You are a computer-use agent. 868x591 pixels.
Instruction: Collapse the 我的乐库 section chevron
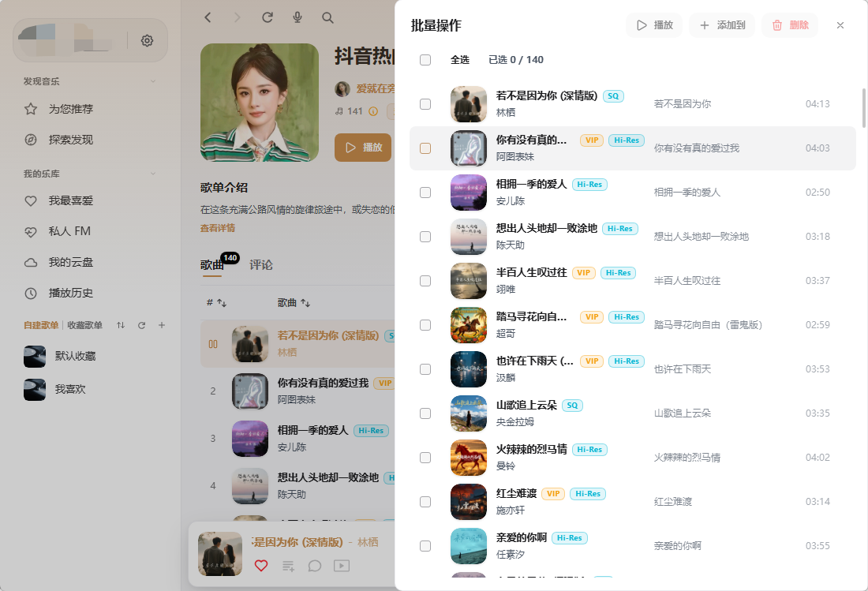[153, 174]
